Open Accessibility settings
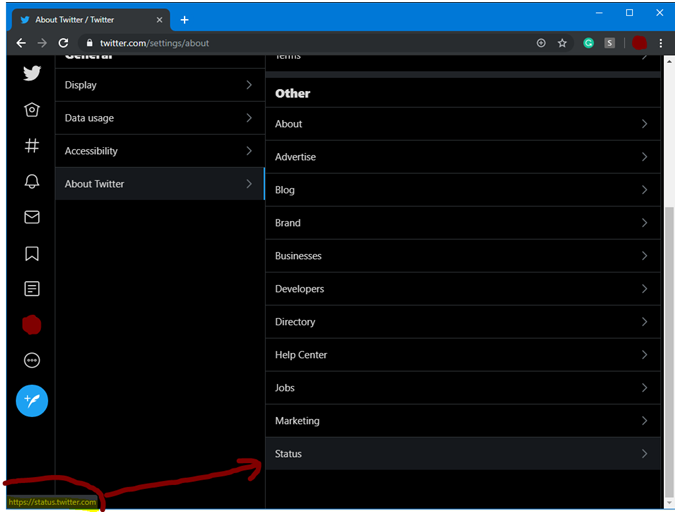Image resolution: width=677 pixels, height=514 pixels. point(160,151)
